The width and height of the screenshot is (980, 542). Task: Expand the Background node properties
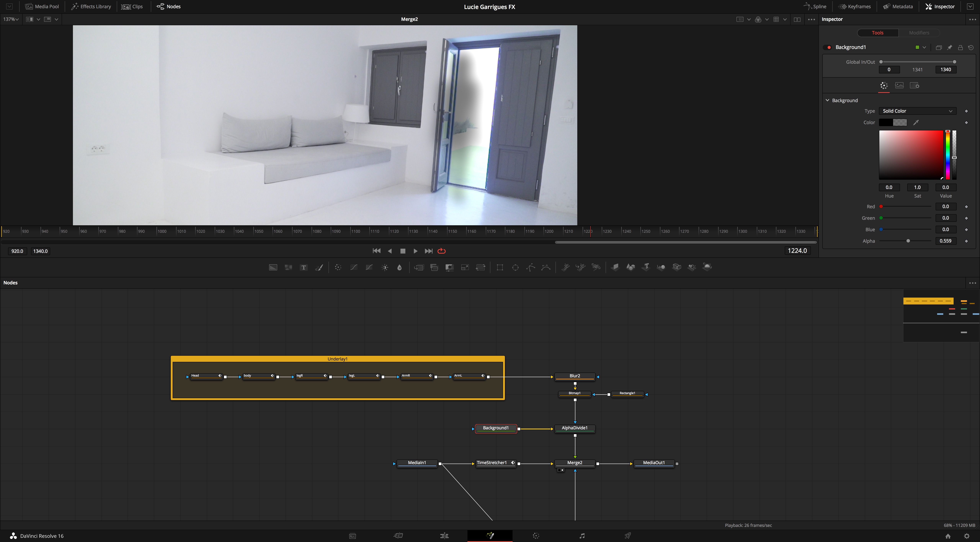(827, 100)
